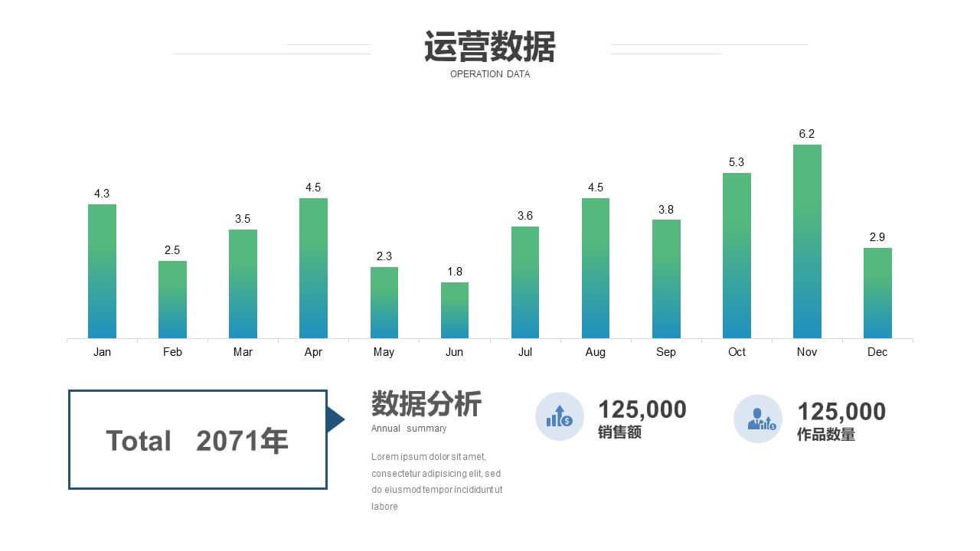Select the June bar labeled 1.8
Image resolution: width=980 pixels, height=551 pixels.
click(x=455, y=310)
